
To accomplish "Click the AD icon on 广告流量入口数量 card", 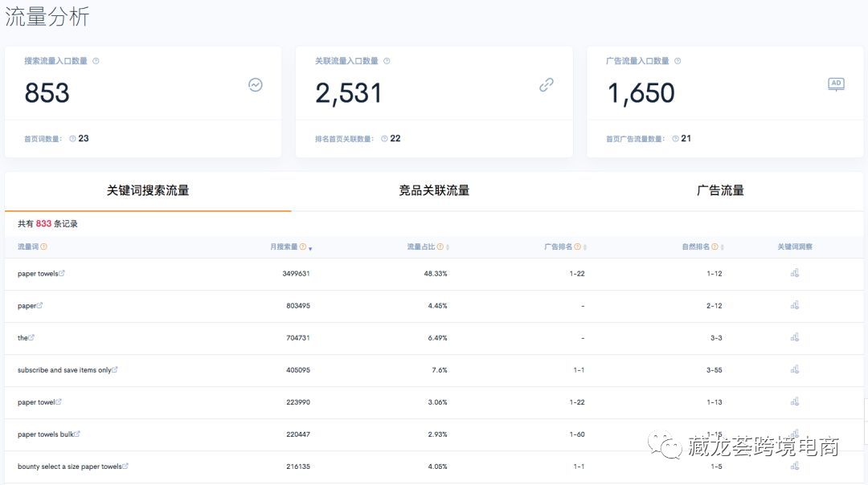I will [x=836, y=83].
